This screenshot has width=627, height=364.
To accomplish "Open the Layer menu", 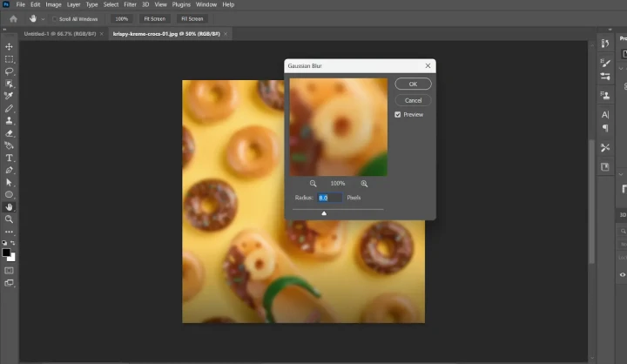I will (73, 4).
